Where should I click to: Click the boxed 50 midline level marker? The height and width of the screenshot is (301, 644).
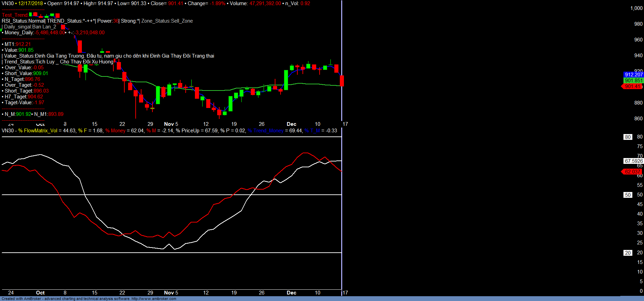(x=628, y=195)
